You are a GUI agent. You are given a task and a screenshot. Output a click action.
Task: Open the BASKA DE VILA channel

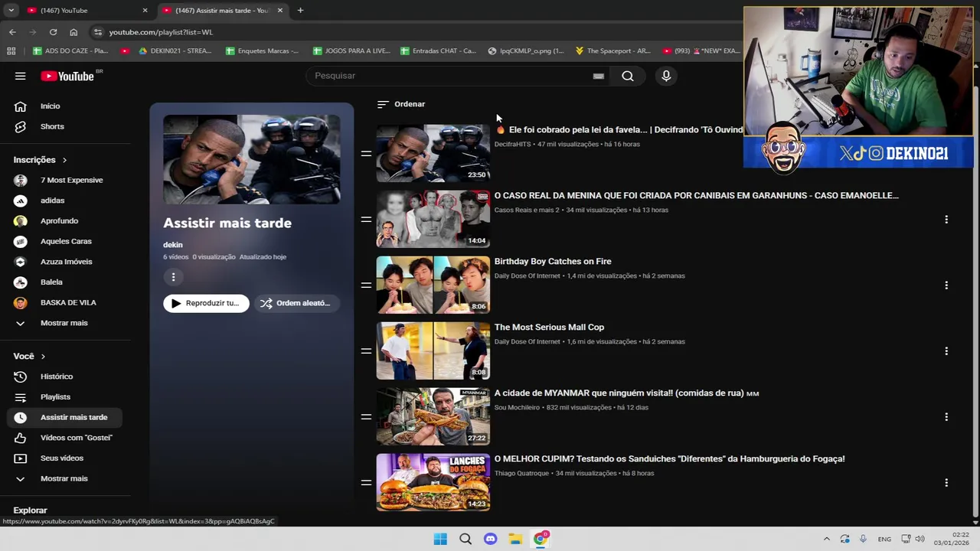click(x=67, y=302)
